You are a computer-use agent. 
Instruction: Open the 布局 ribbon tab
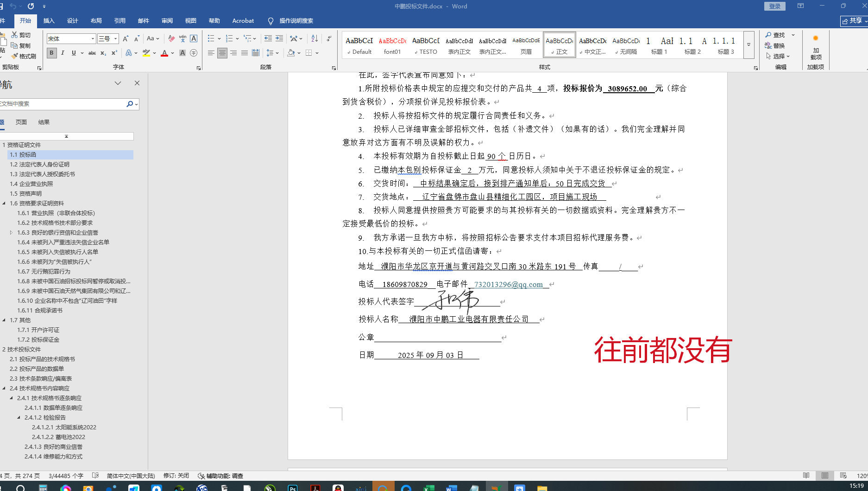point(96,20)
